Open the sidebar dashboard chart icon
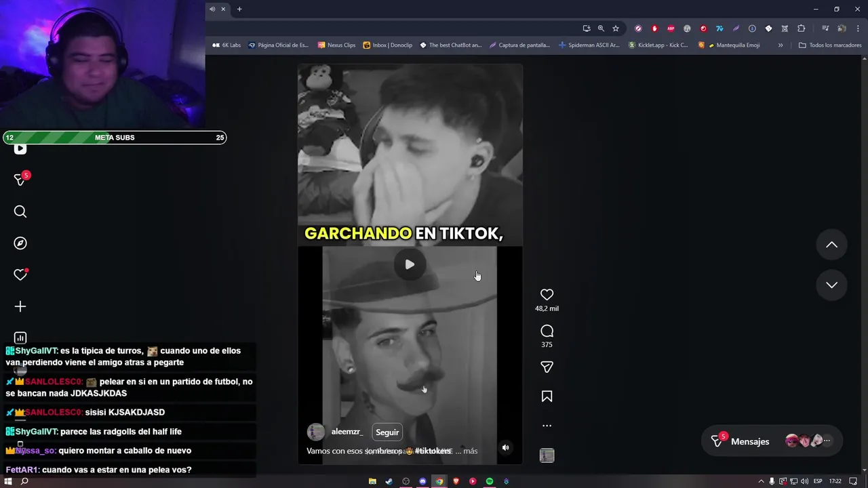The width and height of the screenshot is (868, 488). pos(20,338)
